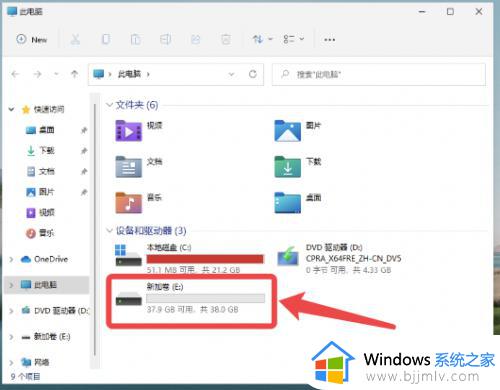Select 此电脑 in the navigation pane
The image size is (500, 390).
(x=39, y=285)
